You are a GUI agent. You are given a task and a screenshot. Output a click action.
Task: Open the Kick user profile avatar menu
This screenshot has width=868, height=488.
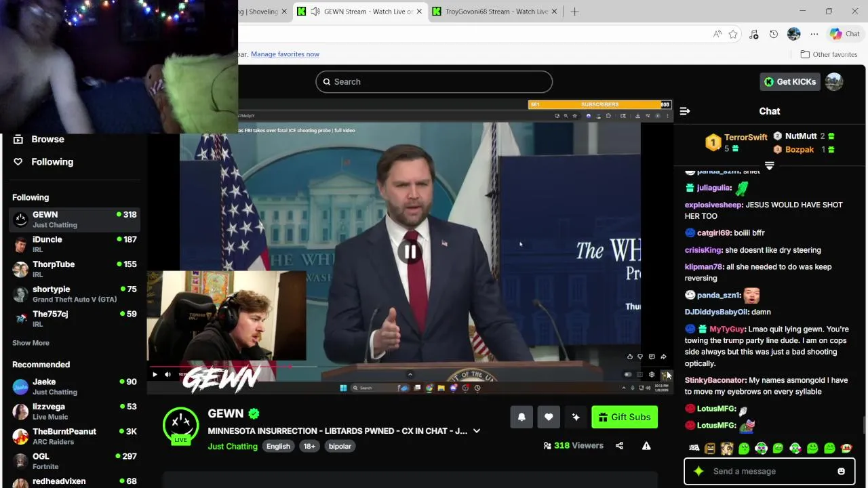tap(834, 81)
